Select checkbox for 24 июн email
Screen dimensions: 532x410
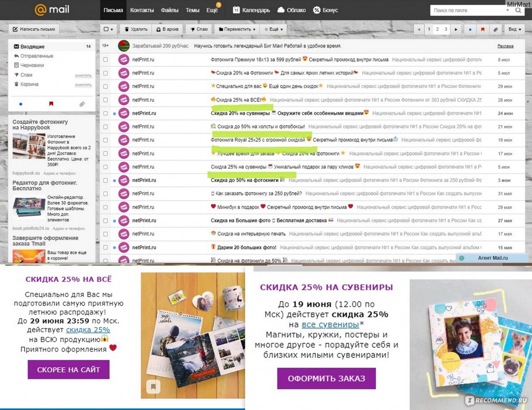point(106,113)
